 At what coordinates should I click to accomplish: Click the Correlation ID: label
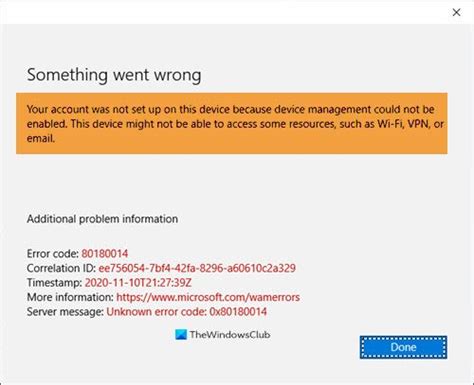coord(61,268)
